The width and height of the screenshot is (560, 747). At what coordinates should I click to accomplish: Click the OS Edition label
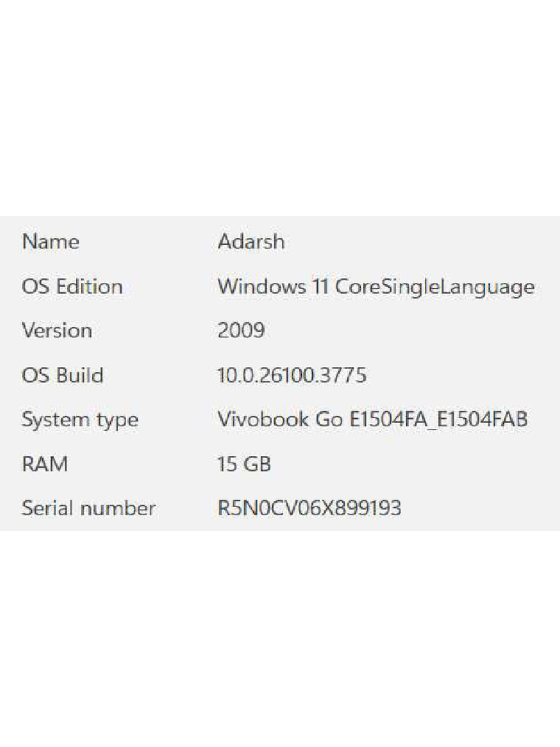(x=71, y=286)
